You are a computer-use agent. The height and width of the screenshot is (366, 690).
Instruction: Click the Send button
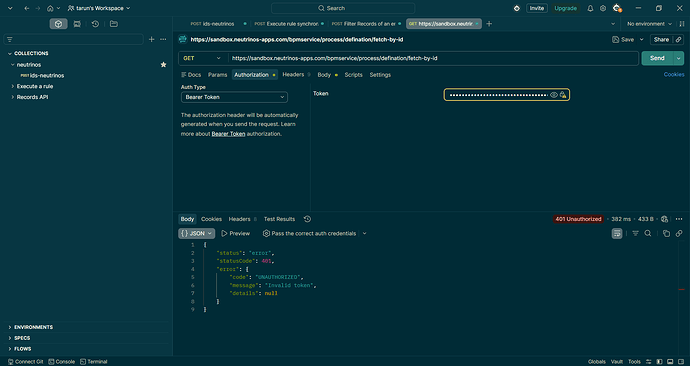pos(657,58)
